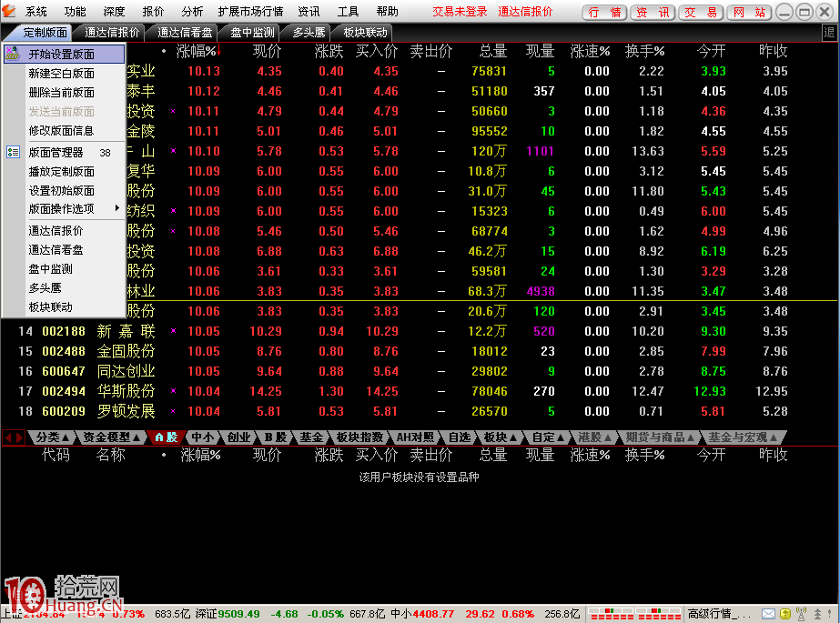Click the marker on 罗顿发展 row
This screenshot has width=840, height=623.
pos(173,411)
